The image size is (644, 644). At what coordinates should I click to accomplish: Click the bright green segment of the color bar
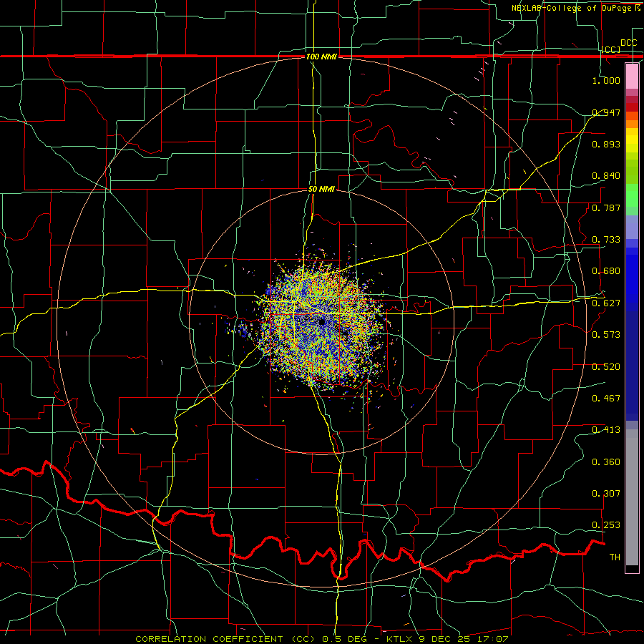pyautogui.click(x=632, y=195)
